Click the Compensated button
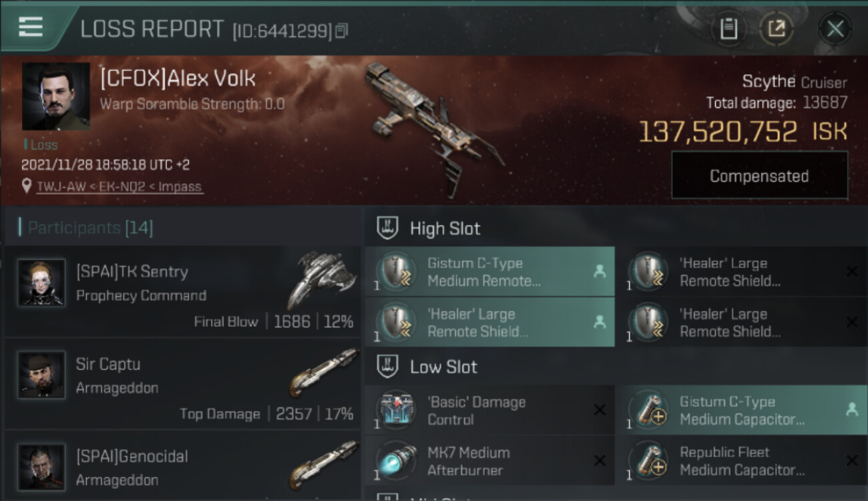This screenshot has width=868, height=501. click(759, 176)
